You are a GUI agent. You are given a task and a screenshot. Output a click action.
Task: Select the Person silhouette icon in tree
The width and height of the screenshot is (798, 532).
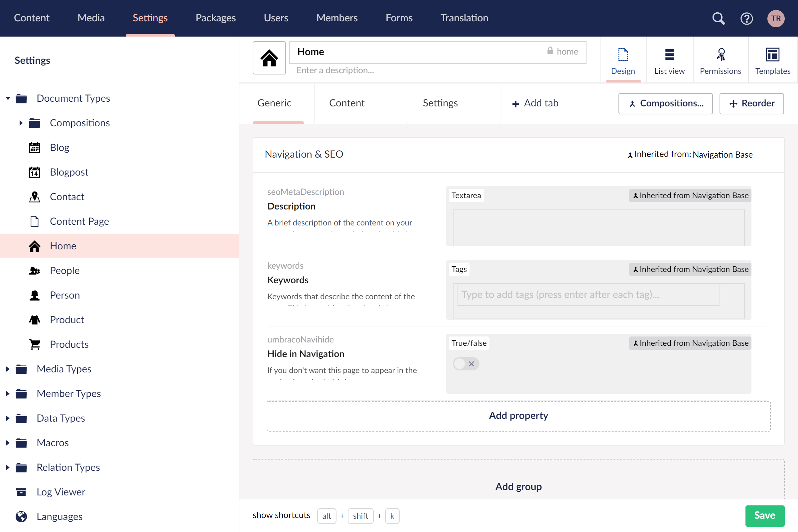(x=34, y=295)
